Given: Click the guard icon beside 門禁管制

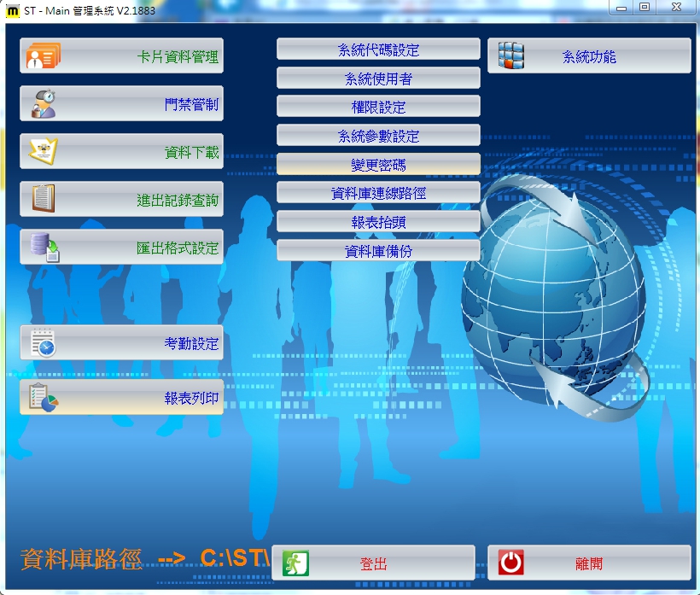Looking at the screenshot, I should 43,104.
